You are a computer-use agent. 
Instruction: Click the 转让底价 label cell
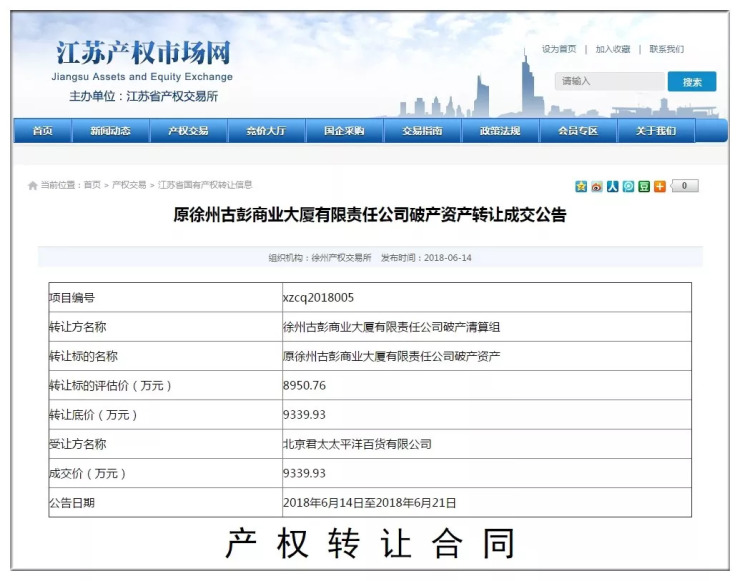(165, 414)
